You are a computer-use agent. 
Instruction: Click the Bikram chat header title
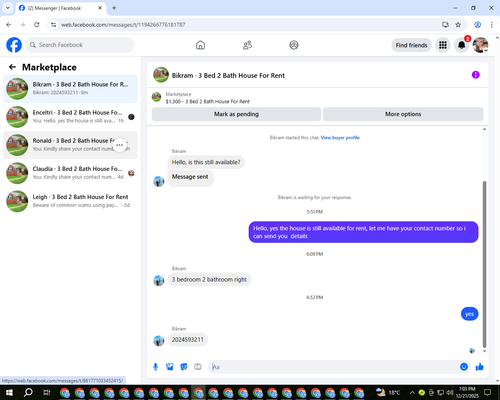[228, 76]
